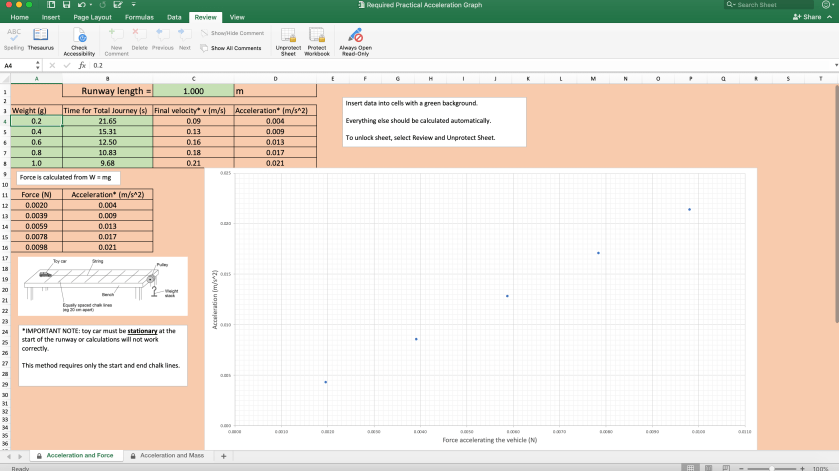Open the Page Layout ribbon tab
This screenshot has width=839, height=471.
click(x=93, y=17)
